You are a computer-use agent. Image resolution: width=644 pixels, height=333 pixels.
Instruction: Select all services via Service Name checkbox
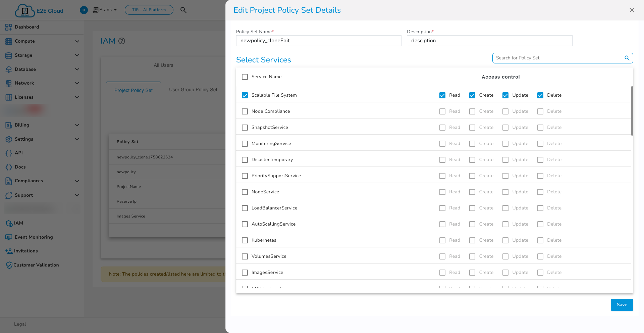[x=245, y=77]
